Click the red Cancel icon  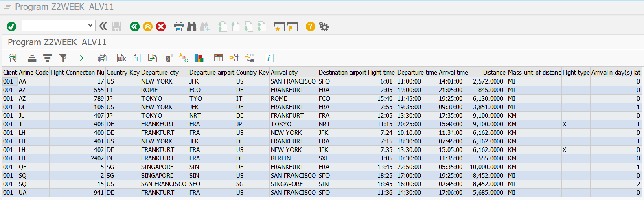point(161,26)
